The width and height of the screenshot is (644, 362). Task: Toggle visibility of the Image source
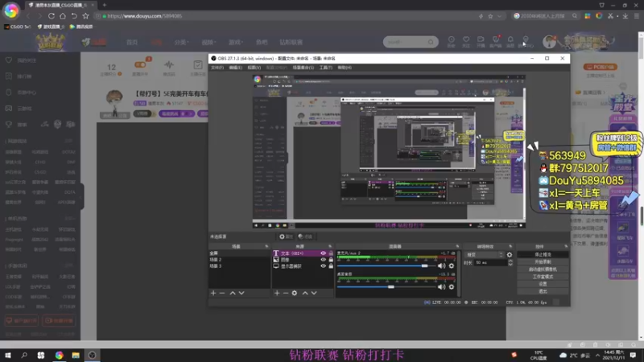[x=324, y=260]
